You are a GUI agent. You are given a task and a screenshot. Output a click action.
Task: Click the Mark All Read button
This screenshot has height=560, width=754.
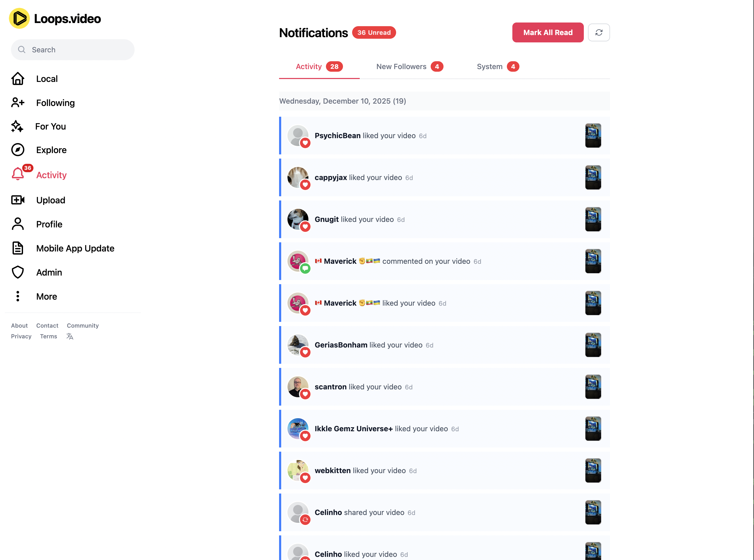click(x=548, y=32)
